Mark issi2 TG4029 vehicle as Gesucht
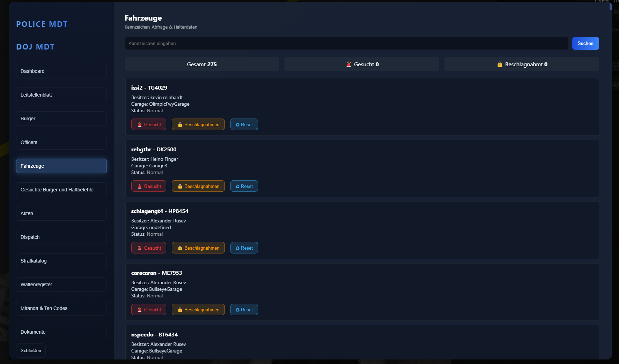 pyautogui.click(x=149, y=124)
